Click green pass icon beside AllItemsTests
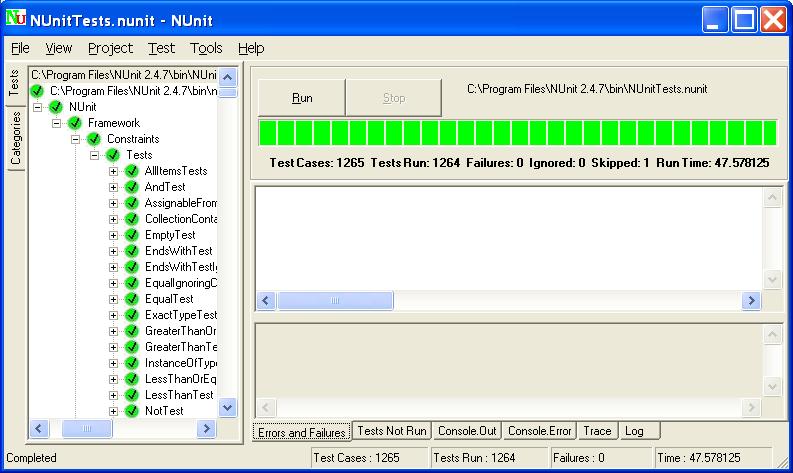This screenshot has height=473, width=793. [131, 171]
